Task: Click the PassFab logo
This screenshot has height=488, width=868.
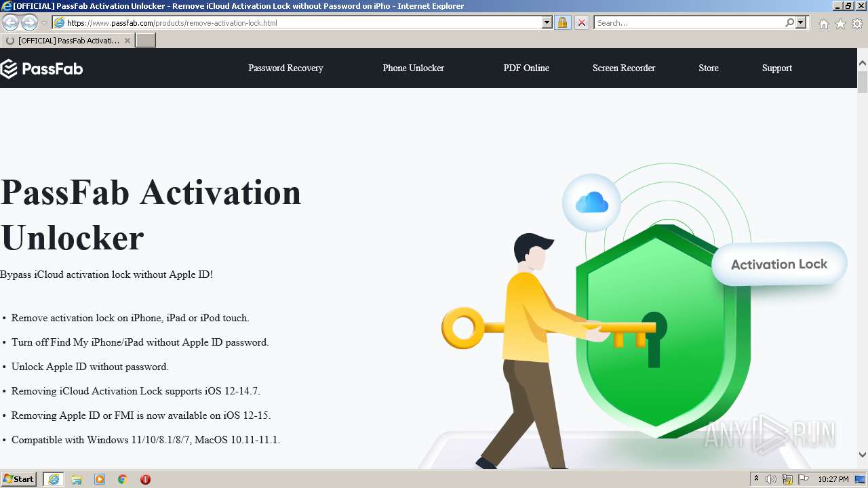Action: [41, 68]
